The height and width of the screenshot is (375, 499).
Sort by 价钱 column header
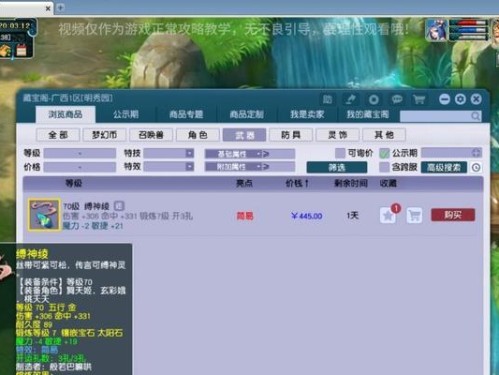[297, 183]
